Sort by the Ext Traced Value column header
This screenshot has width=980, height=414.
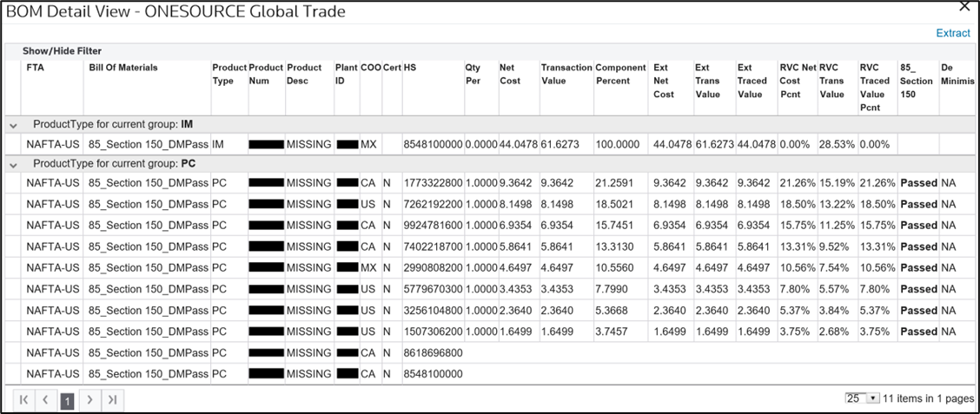(750, 82)
